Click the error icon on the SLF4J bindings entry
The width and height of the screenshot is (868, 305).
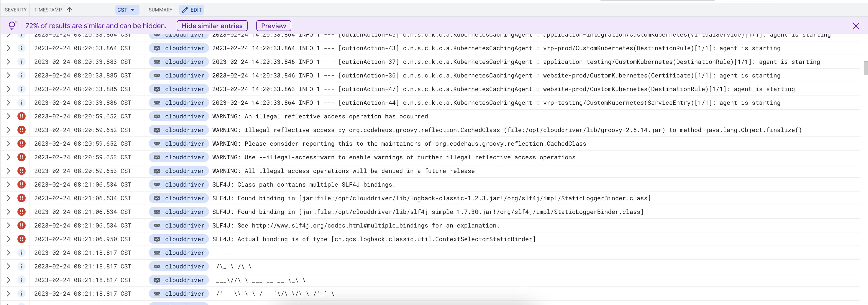click(x=22, y=184)
